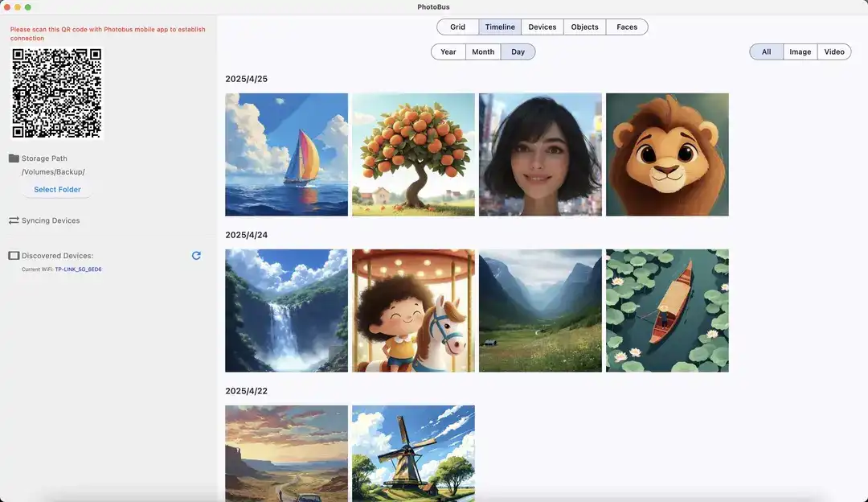The height and width of the screenshot is (502, 868).
Task: Click the Select Folder button
Action: tap(57, 190)
